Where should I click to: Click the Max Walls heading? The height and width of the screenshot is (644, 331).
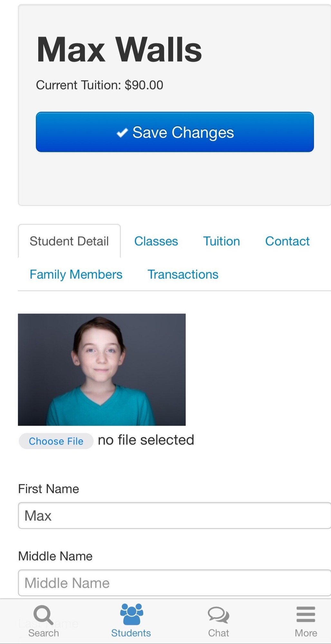119,50
